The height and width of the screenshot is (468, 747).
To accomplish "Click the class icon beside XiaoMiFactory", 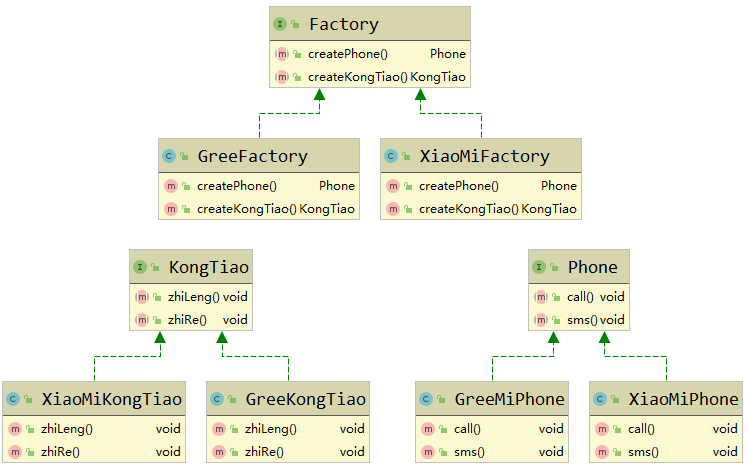I will (x=391, y=156).
